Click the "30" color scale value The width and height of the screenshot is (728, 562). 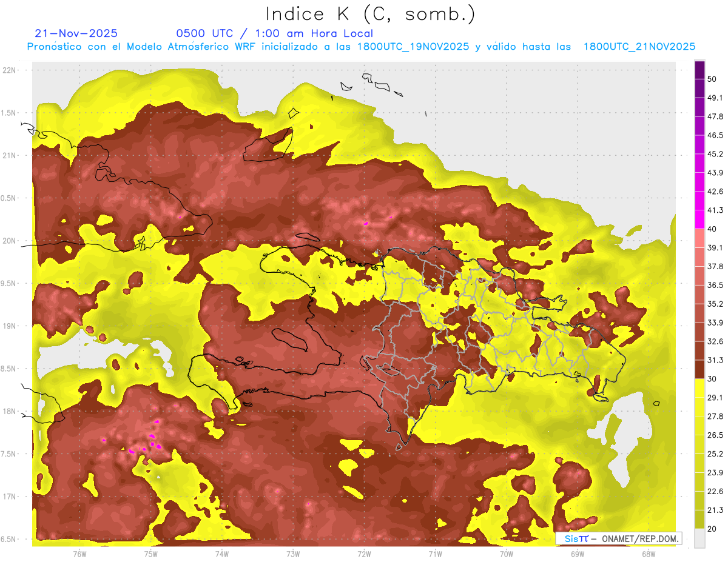pyautogui.click(x=712, y=379)
